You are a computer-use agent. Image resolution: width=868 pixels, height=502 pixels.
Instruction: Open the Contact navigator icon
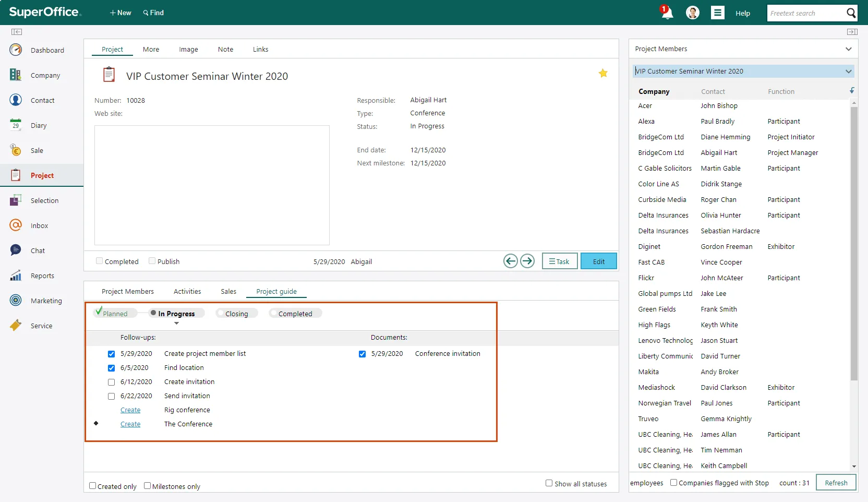(x=16, y=100)
